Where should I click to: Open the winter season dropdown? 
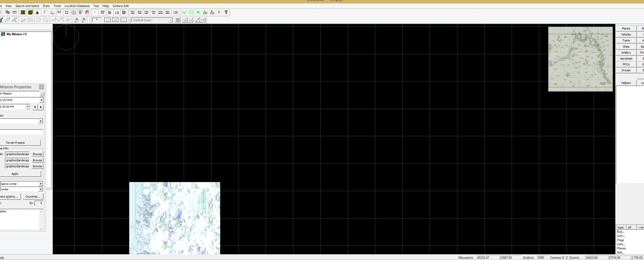(41, 189)
